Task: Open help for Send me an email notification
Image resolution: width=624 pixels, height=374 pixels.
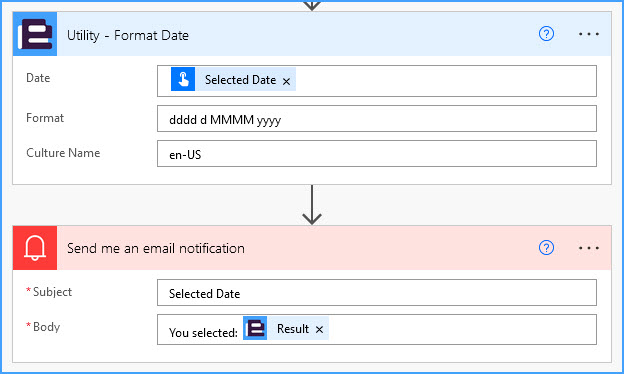Action: pos(546,247)
